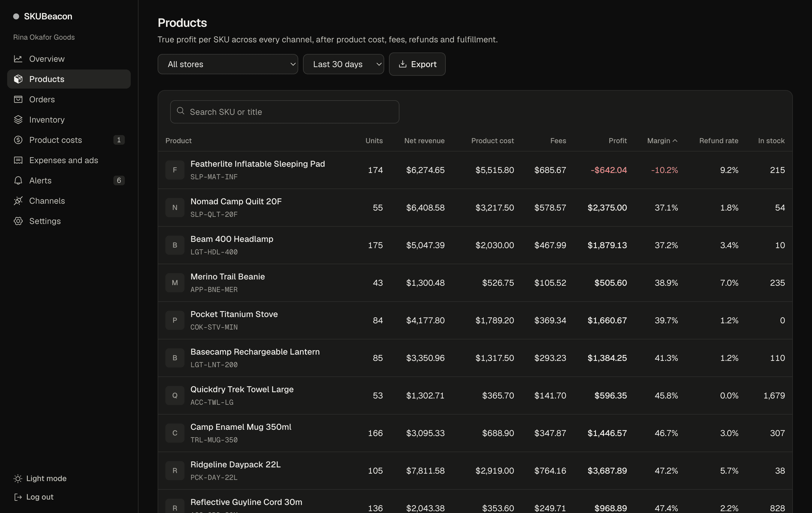Switch to Light mode
812x513 pixels.
[40, 478]
